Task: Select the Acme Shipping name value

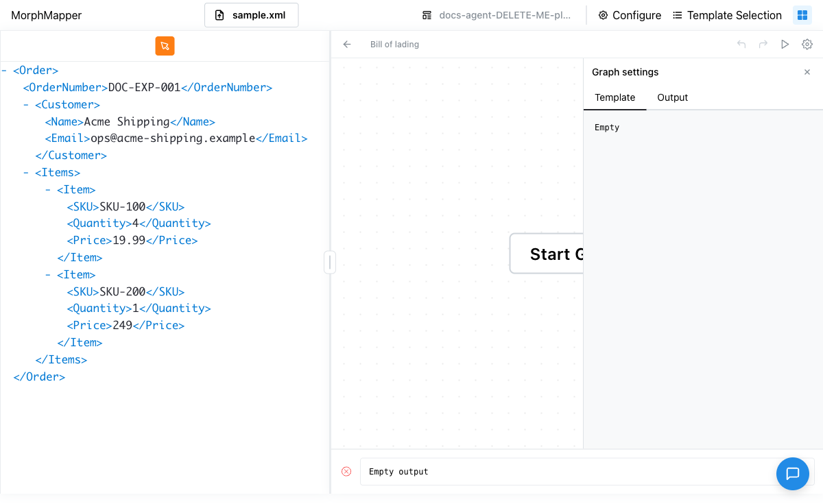Action: (x=127, y=122)
